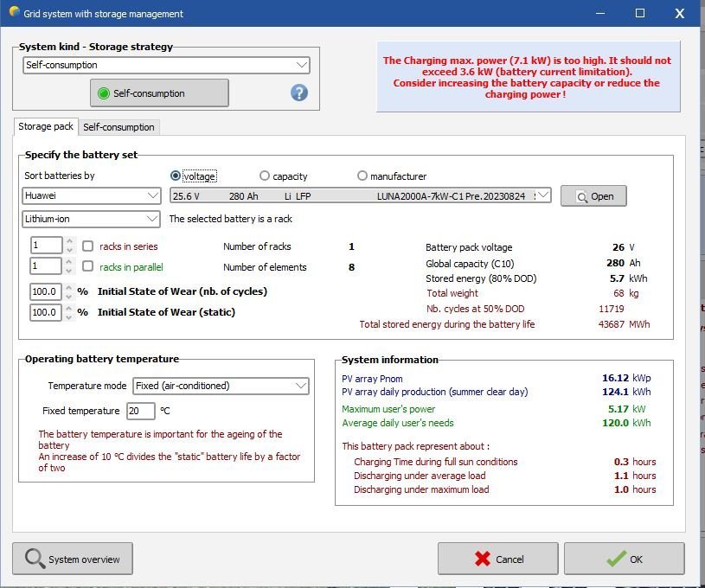Click the Open battery file button
The width and height of the screenshot is (705, 588).
(593, 196)
